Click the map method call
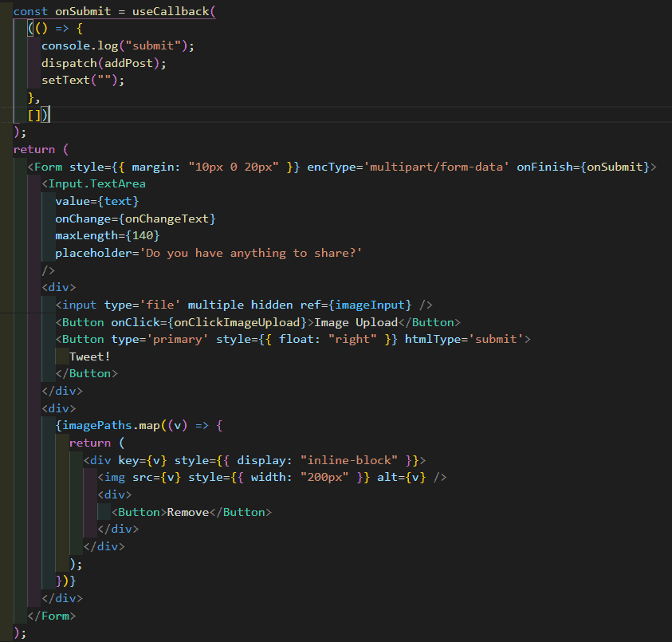Screen dimensions: 672x642 pos(150,426)
